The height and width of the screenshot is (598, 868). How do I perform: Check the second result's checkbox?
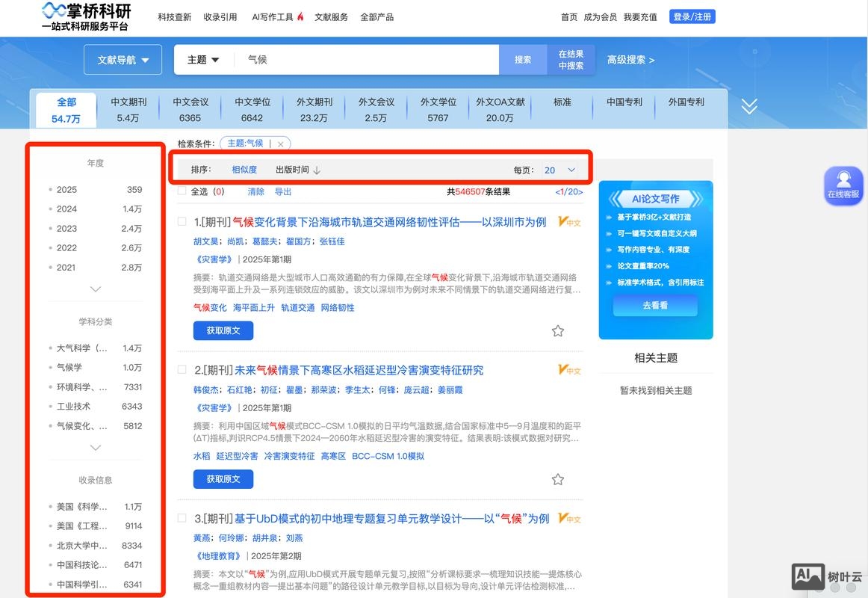pos(179,370)
